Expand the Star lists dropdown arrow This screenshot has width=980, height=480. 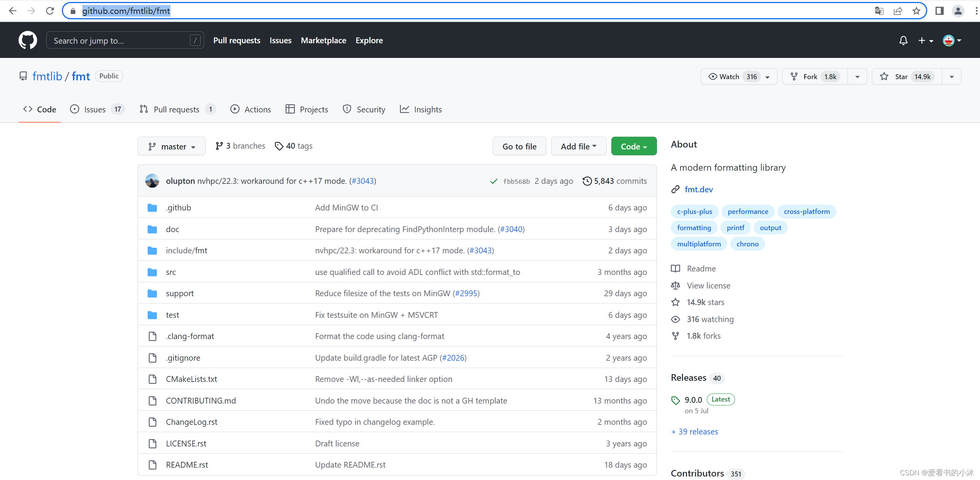point(951,76)
